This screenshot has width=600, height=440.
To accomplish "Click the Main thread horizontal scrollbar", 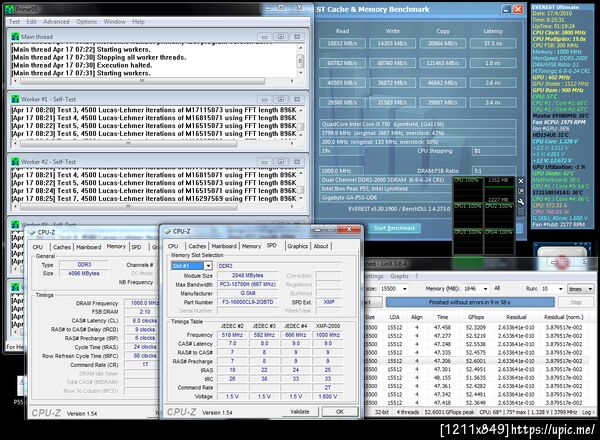I will point(142,81).
